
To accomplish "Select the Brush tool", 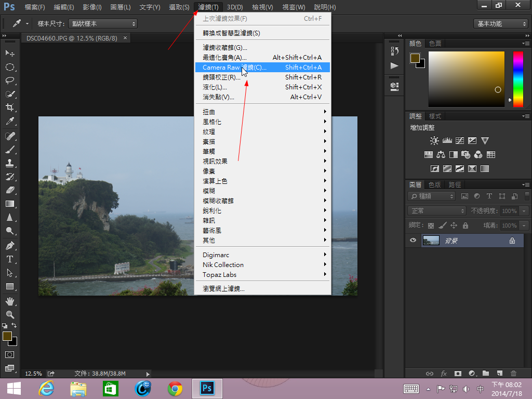I will click(10, 150).
